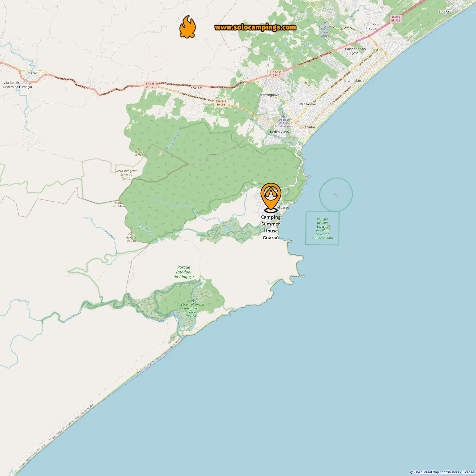Click the Morro do Cara-de-Gato peak marker
This screenshot has width=476, height=476.
(131, 232)
